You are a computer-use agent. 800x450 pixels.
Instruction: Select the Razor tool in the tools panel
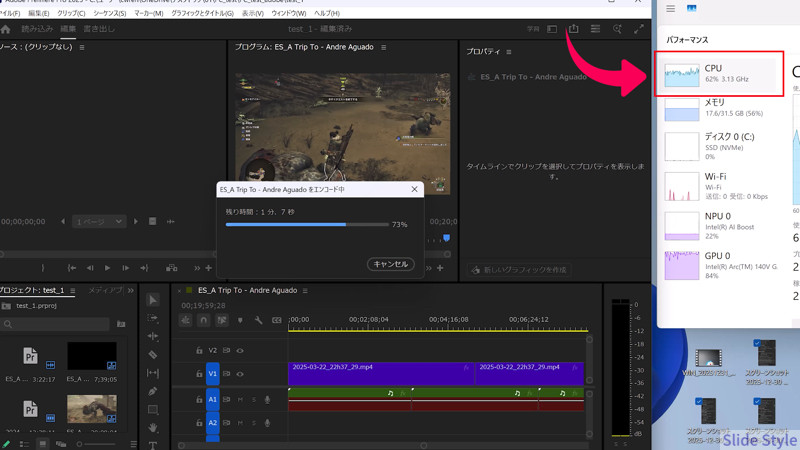[153, 354]
